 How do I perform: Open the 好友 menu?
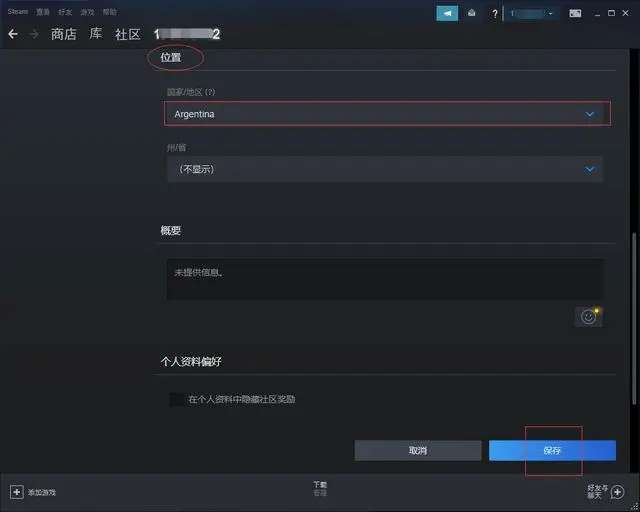65,12
